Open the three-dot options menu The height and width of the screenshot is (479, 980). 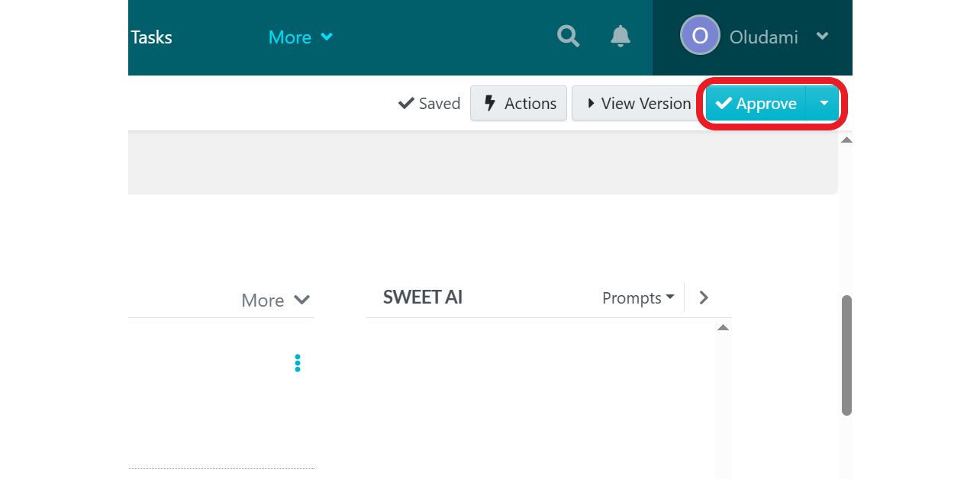[297, 363]
